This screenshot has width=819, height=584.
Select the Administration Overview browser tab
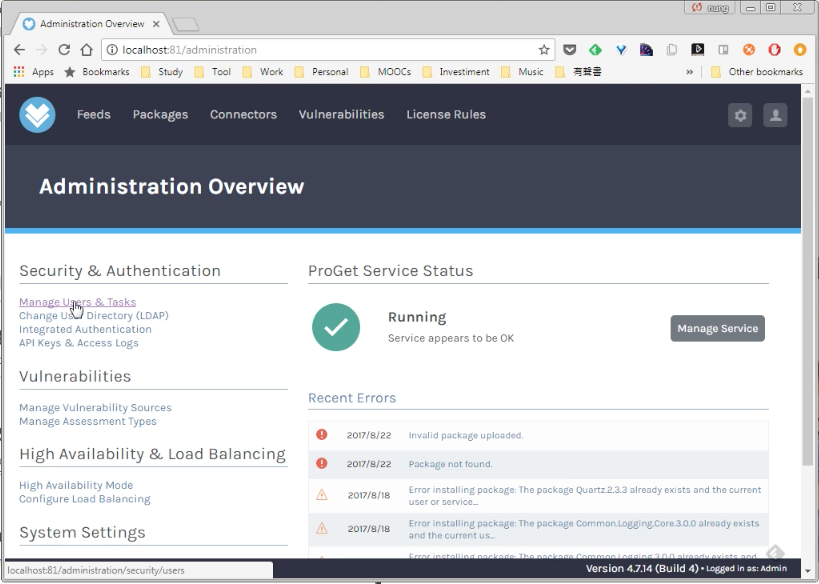[92, 24]
